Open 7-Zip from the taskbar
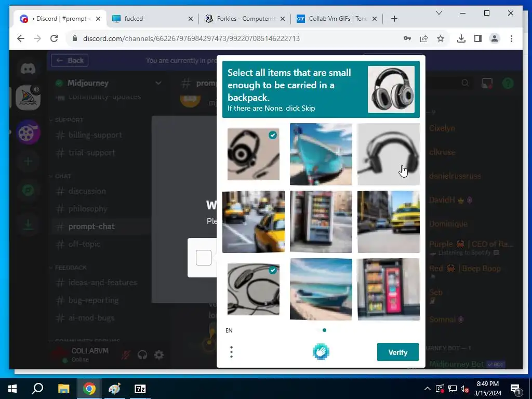 pyautogui.click(x=140, y=389)
